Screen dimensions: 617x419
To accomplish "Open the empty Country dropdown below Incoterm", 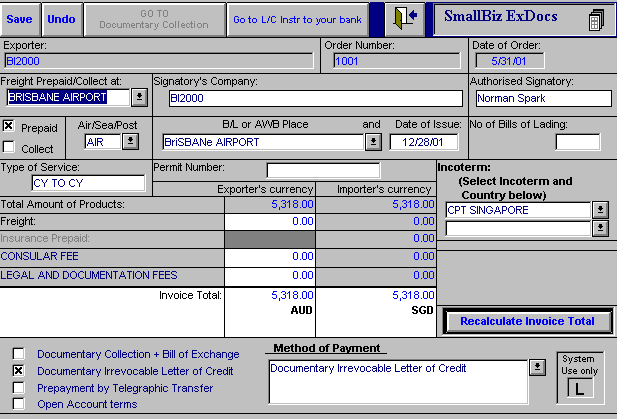I will 599,228.
